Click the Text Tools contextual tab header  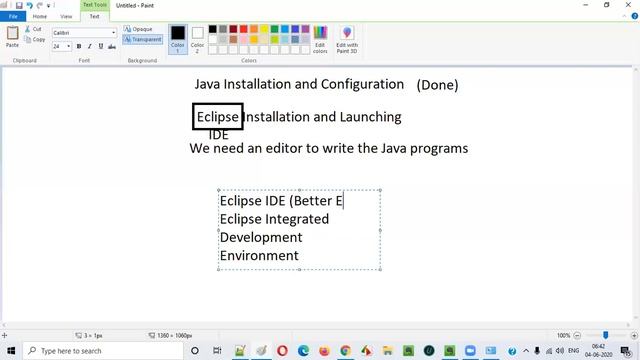coord(95,5)
